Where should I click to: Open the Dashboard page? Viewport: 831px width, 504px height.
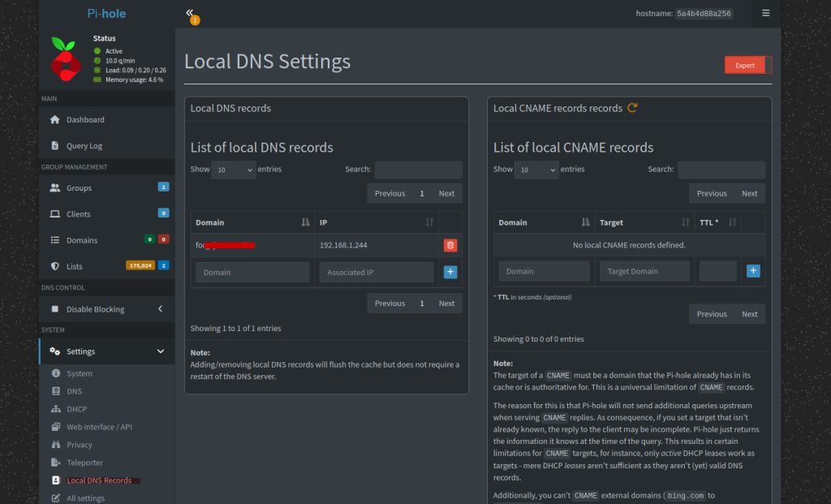(85, 119)
